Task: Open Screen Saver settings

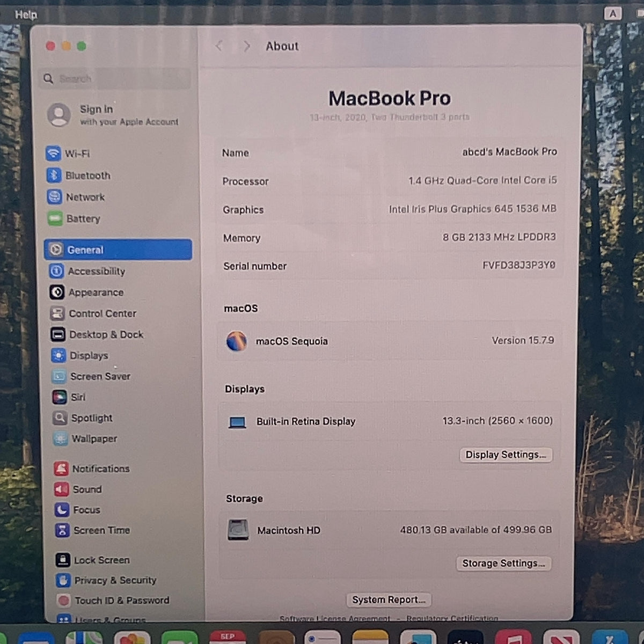Action: coord(91,376)
